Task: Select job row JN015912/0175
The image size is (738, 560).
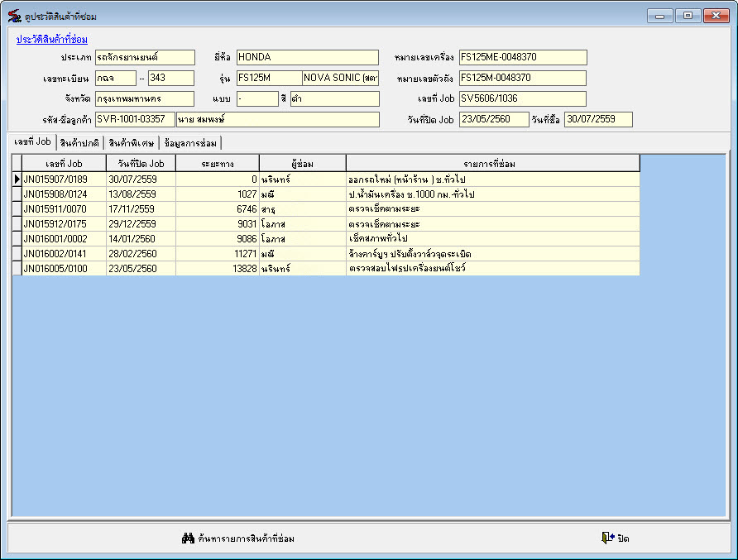Action: coord(326,224)
